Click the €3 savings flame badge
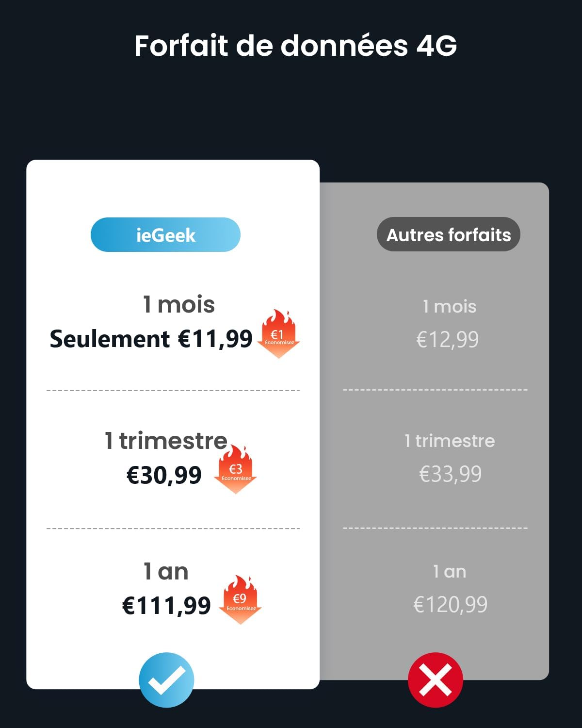582x728 pixels. [235, 471]
